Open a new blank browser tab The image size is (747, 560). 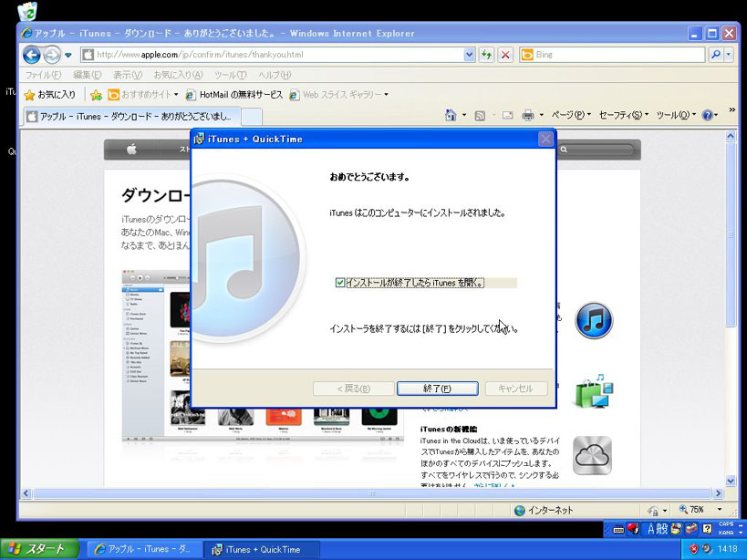tap(252, 117)
